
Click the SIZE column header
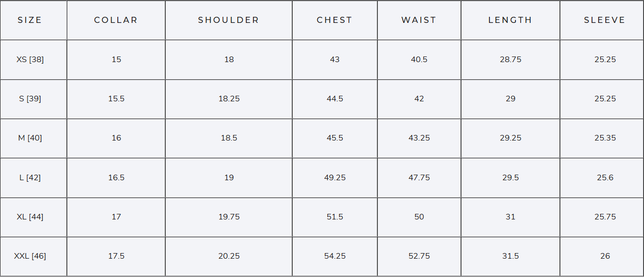30,20
